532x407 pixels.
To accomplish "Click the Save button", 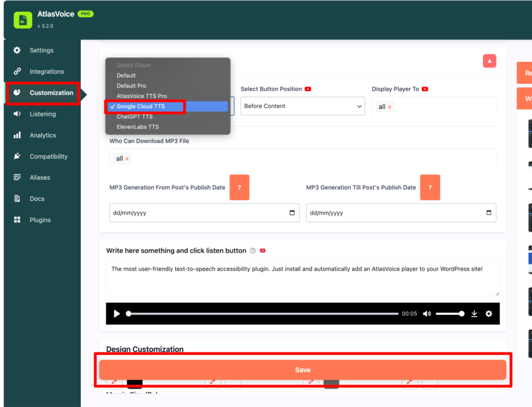I will tap(303, 370).
